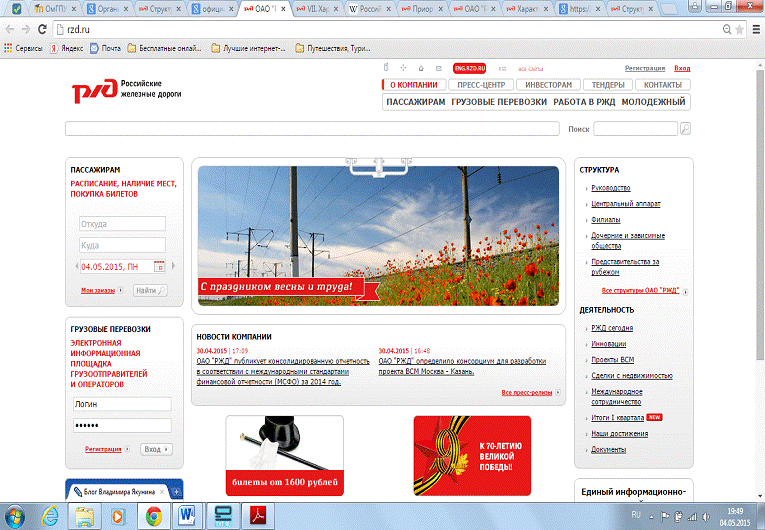
Task: Bookmark the page with the star icon
Action: (x=738, y=29)
